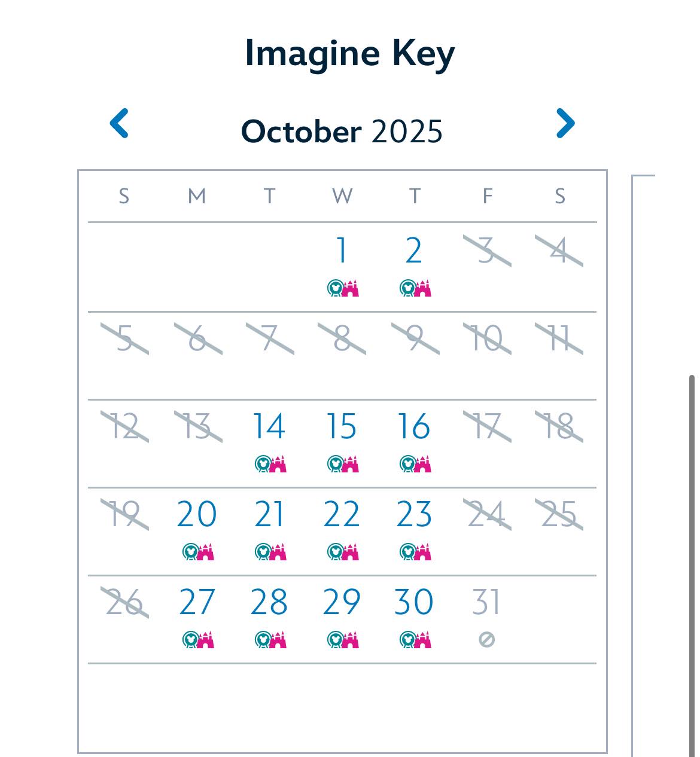Click the vertical scrollbar on the right
Image resolution: width=700 pixels, height=757 pixels.
coord(692,565)
